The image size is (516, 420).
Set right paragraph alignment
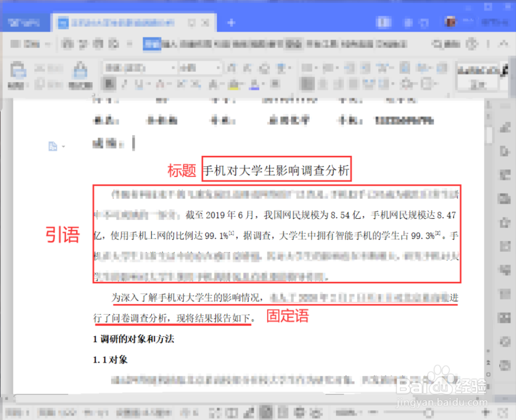tap(338, 84)
